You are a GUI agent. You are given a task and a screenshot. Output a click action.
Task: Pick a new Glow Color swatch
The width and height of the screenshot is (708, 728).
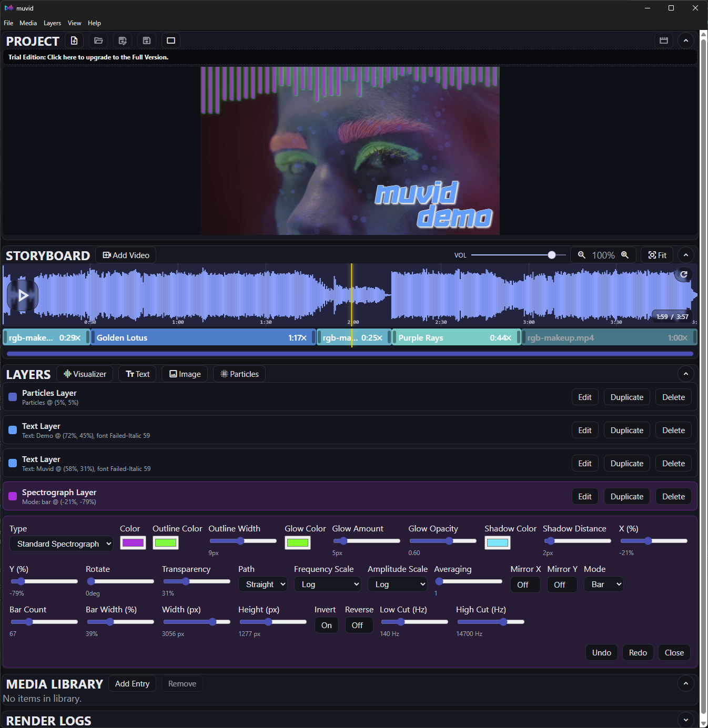point(297,542)
